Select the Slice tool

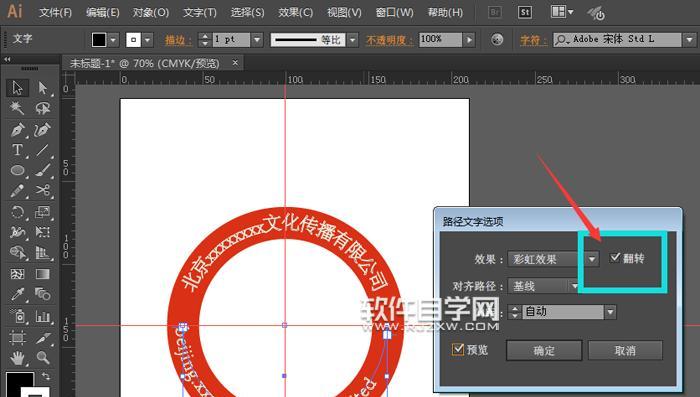click(x=42, y=337)
